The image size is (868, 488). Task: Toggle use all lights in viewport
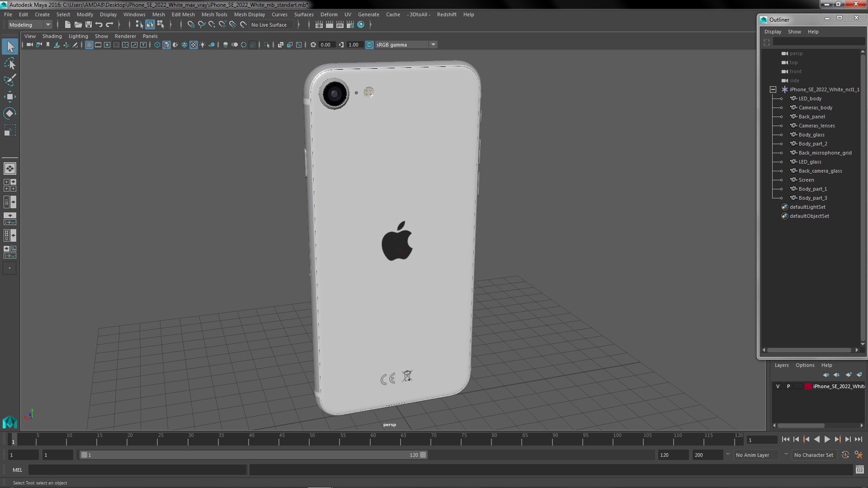tap(203, 45)
